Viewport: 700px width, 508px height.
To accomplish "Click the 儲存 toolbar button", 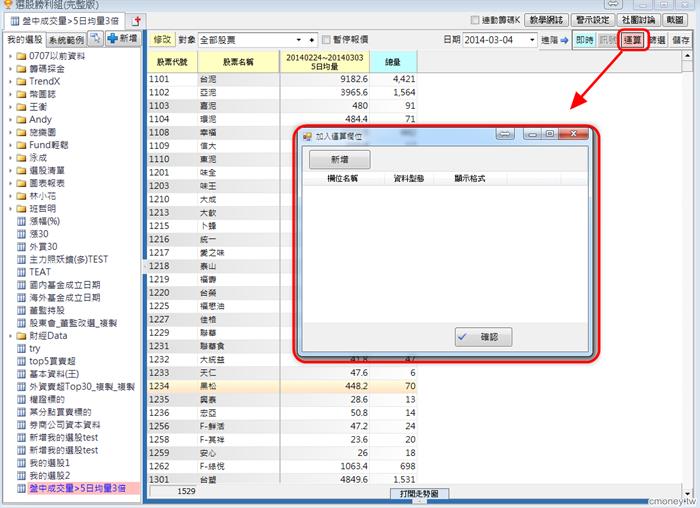I will [x=681, y=40].
